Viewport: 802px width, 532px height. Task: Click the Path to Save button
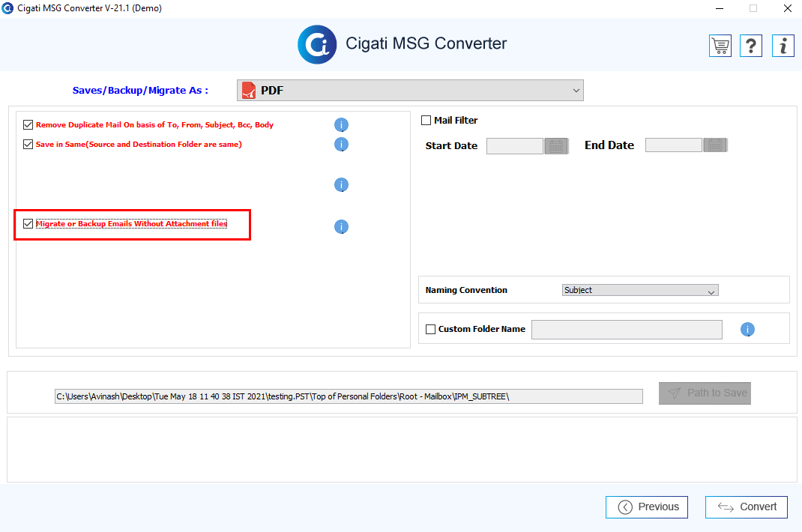[705, 393]
